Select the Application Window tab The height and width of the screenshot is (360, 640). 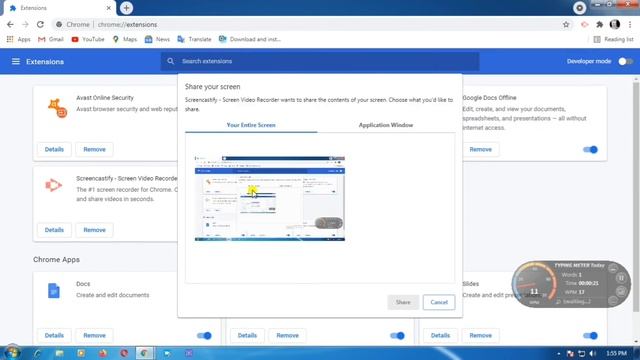click(x=386, y=125)
